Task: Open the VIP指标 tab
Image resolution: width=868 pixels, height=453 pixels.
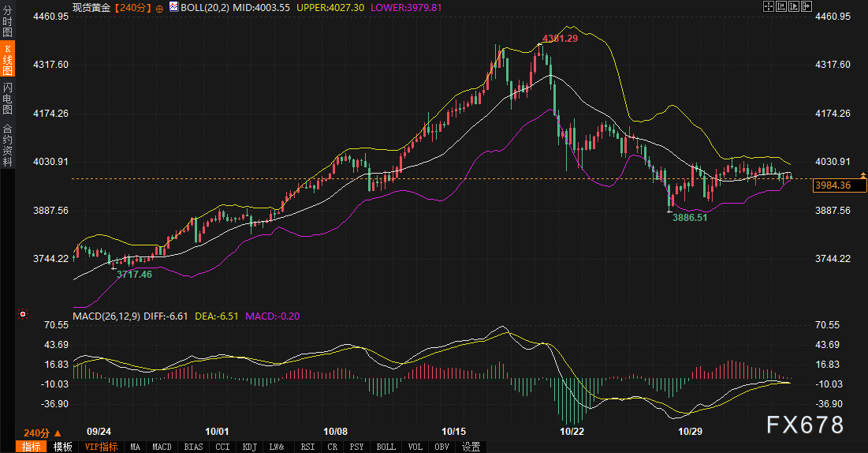Action: [101, 447]
